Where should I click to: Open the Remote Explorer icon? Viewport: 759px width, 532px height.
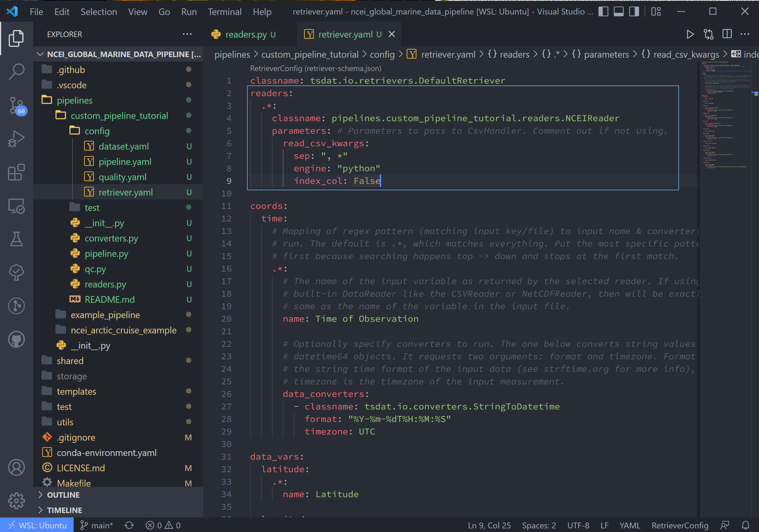point(16,206)
